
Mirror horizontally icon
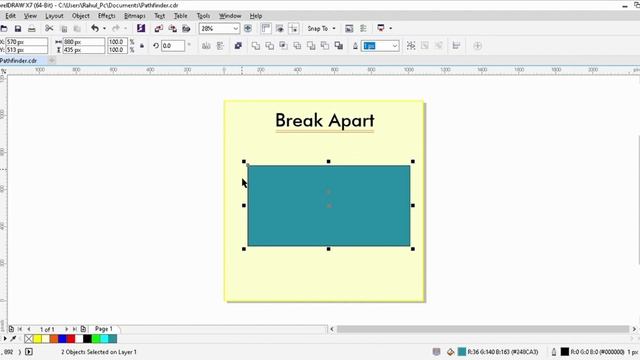pos(206,46)
